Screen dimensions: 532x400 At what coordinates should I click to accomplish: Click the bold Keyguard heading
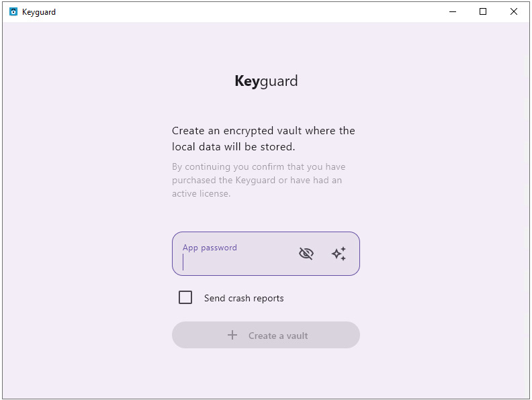tap(266, 81)
